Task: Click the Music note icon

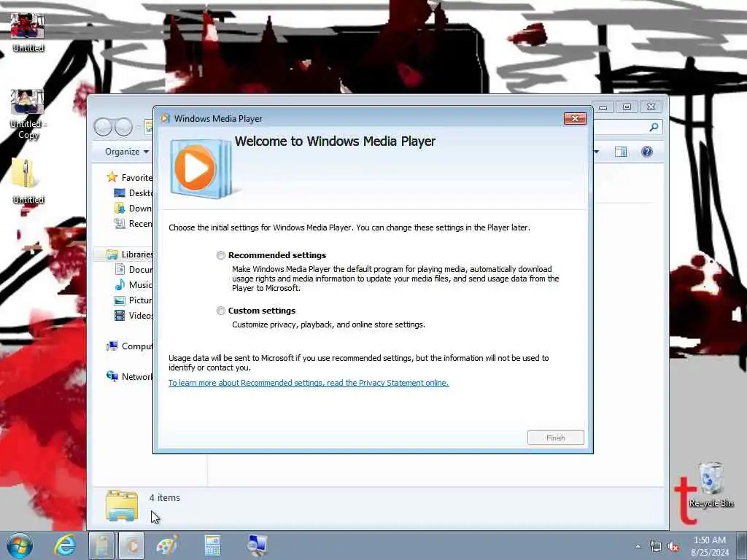Action: 120,285
